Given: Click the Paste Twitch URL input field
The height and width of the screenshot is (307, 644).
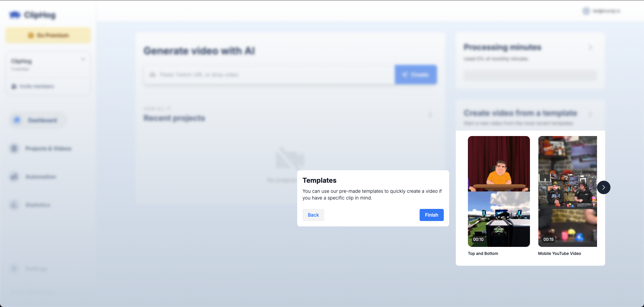Looking at the screenshot, I should click(269, 75).
